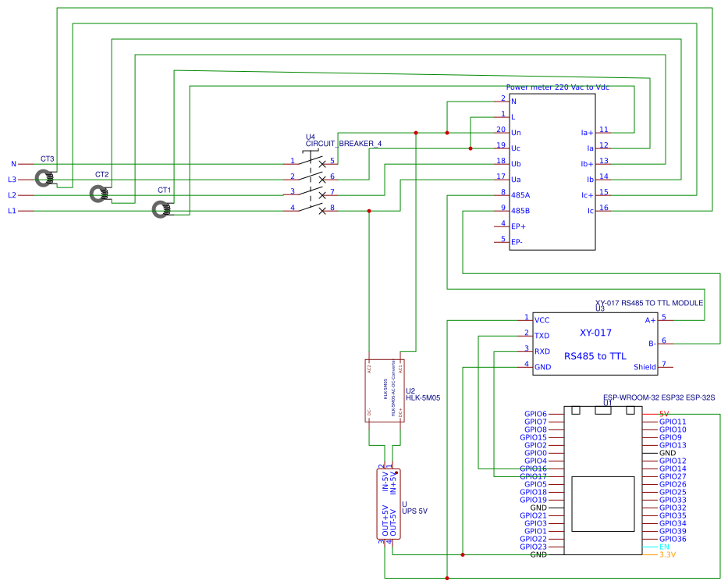Image resolution: width=728 pixels, height=588 pixels.
Task: Select the CT2 current transformer symbol
Action: tap(99, 194)
